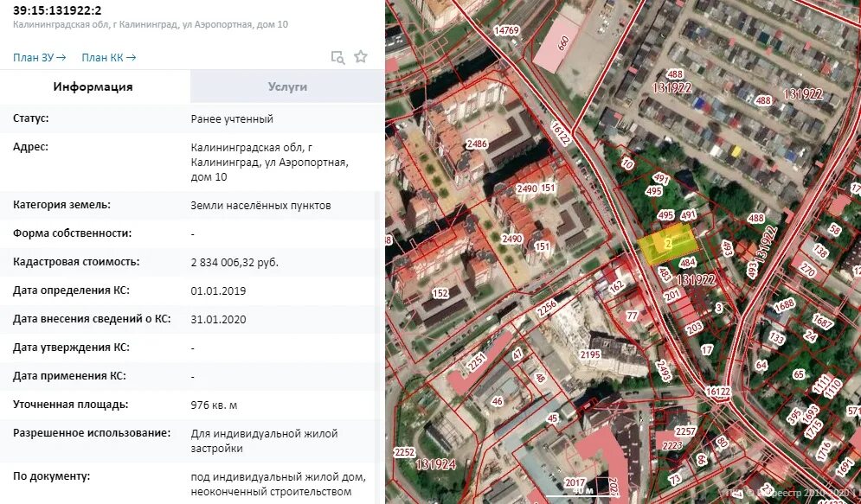
Task: Click the address subtitle under the cadastral number
Action: pos(151,25)
